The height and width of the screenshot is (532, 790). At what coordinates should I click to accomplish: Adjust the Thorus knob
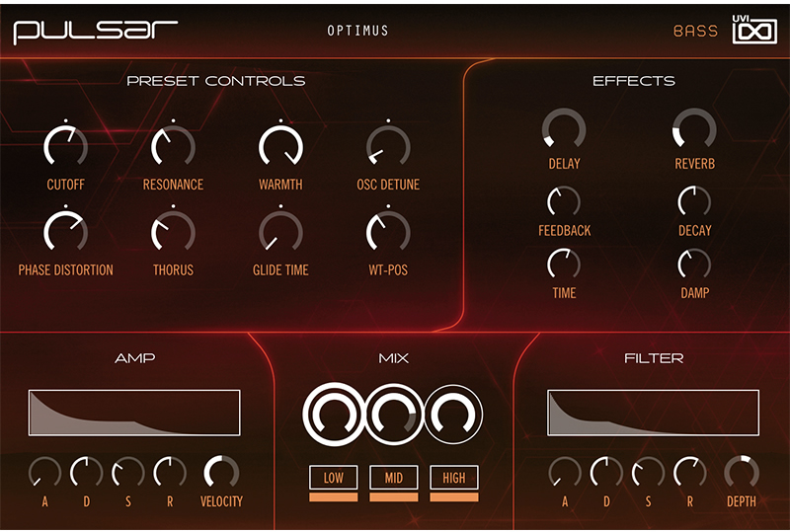coord(173,232)
